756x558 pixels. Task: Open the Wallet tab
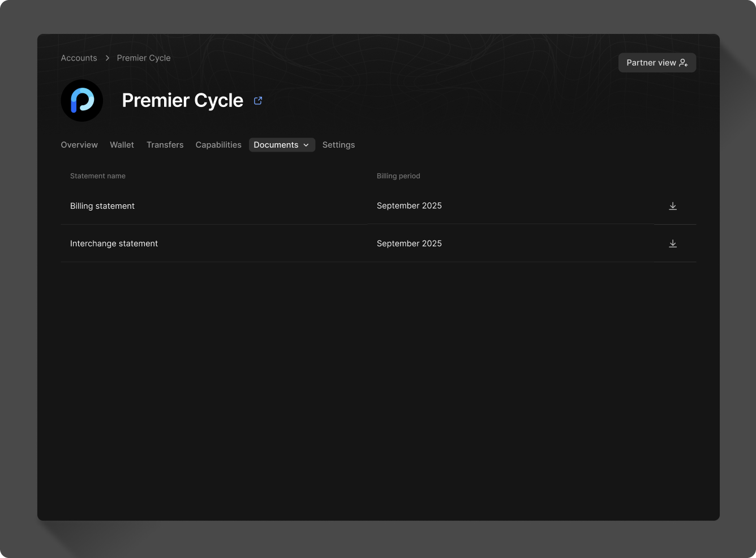pos(122,145)
